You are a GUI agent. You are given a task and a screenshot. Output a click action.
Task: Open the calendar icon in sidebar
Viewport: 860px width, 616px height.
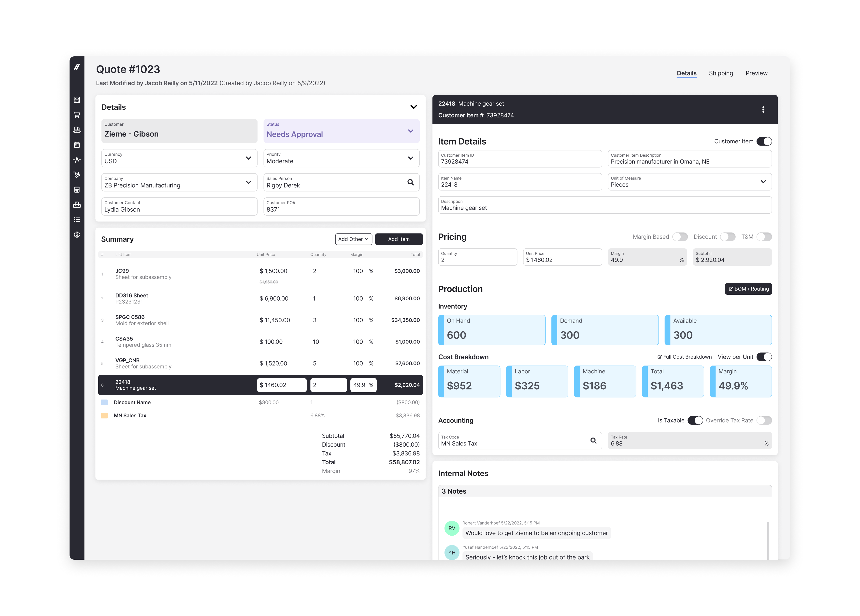pyautogui.click(x=77, y=145)
